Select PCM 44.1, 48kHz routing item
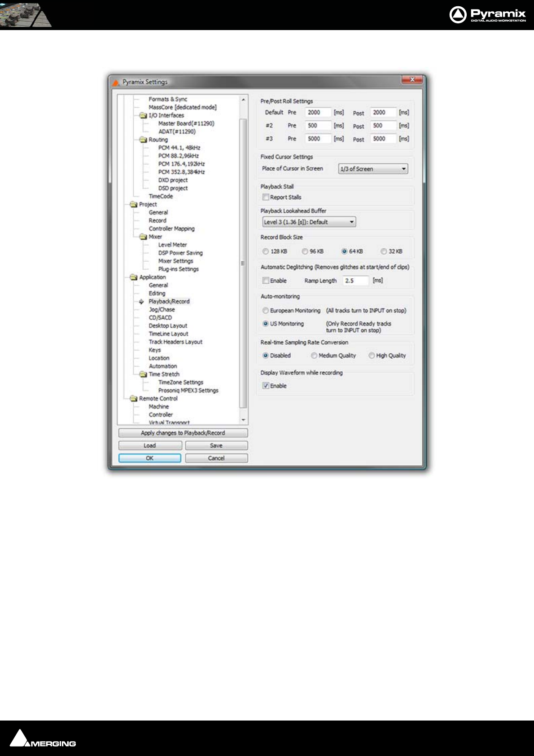The height and width of the screenshot is (756, 534). (179, 148)
